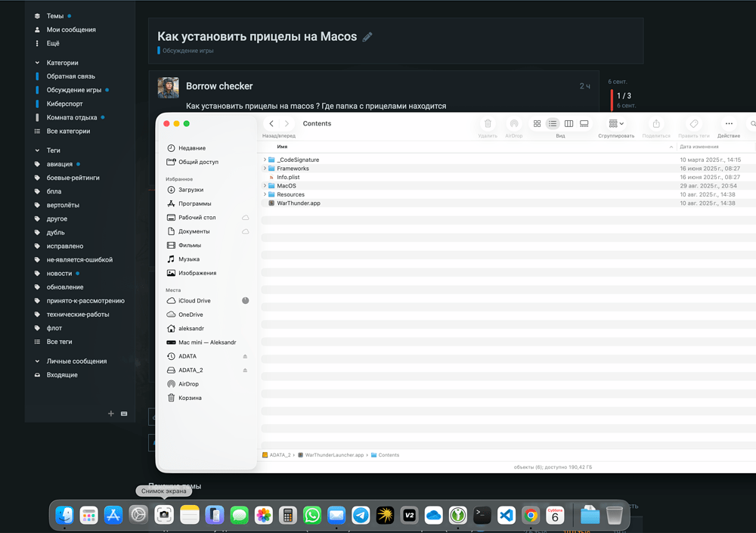Click the plus icon at forum sidebar bottom

(111, 414)
